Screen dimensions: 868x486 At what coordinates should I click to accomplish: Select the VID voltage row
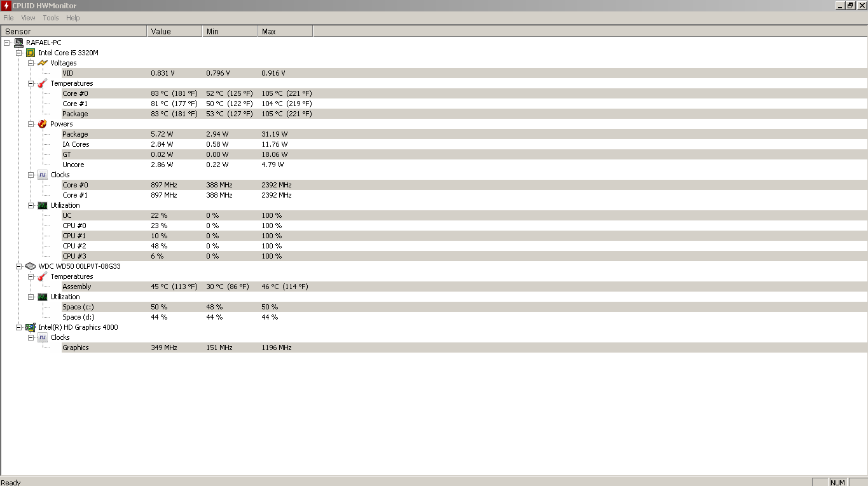click(464, 73)
